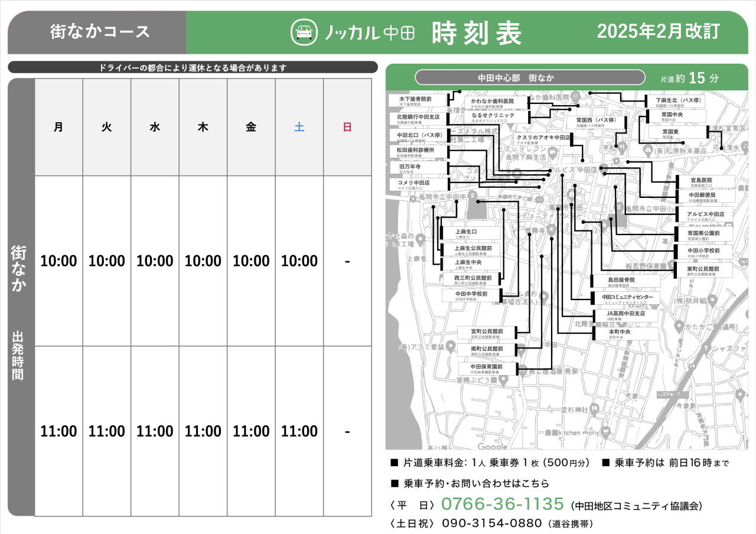Select the 10:00 cell under 金

point(251,261)
